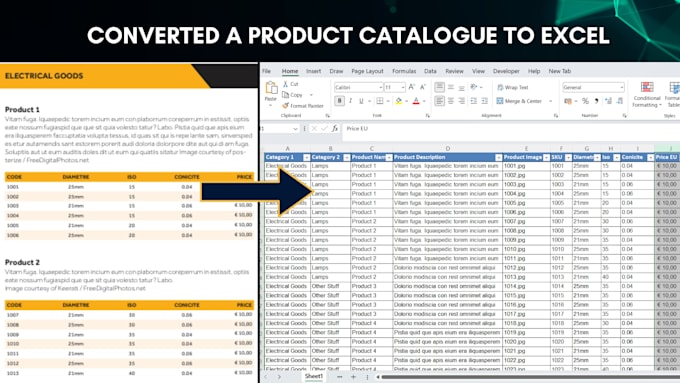Click the formula bar showing Price EU

[x=512, y=128]
